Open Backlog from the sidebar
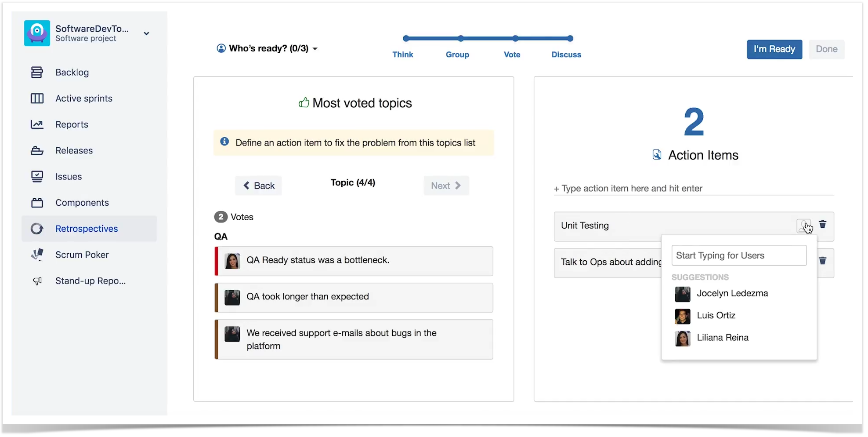This screenshot has height=437, width=868. point(72,72)
